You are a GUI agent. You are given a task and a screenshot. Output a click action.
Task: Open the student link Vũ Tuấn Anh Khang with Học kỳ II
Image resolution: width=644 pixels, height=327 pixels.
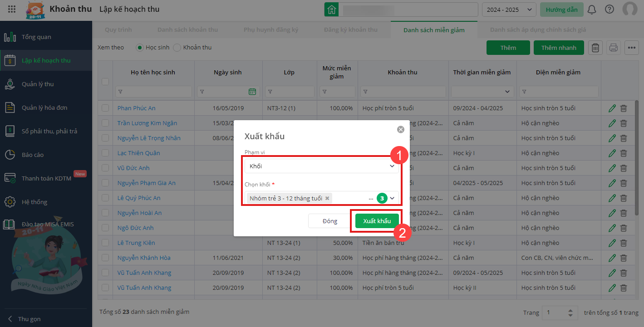pos(144,288)
